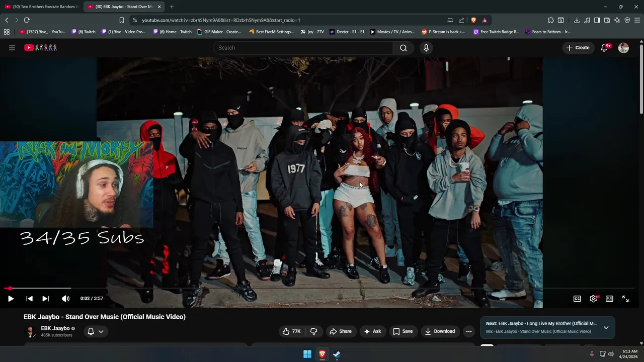Click the YouTube search magnifier button
Image resolution: width=644 pixels, height=362 pixels.
click(404, 48)
